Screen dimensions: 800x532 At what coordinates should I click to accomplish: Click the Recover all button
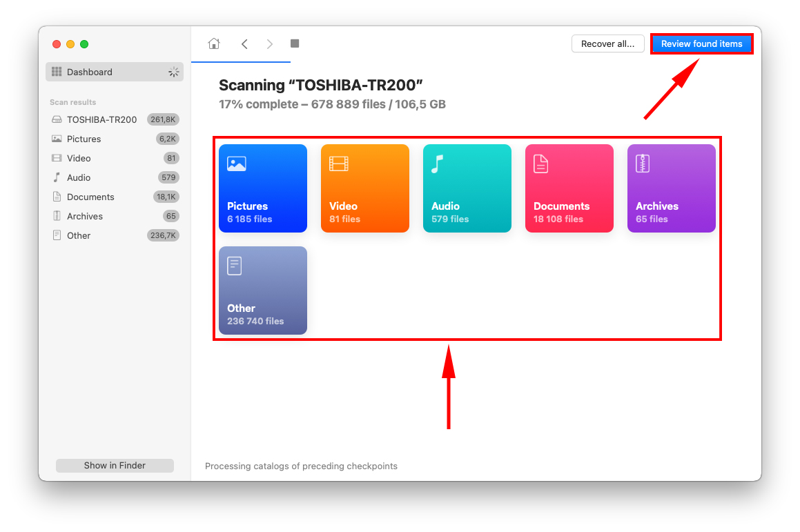pyautogui.click(x=607, y=43)
